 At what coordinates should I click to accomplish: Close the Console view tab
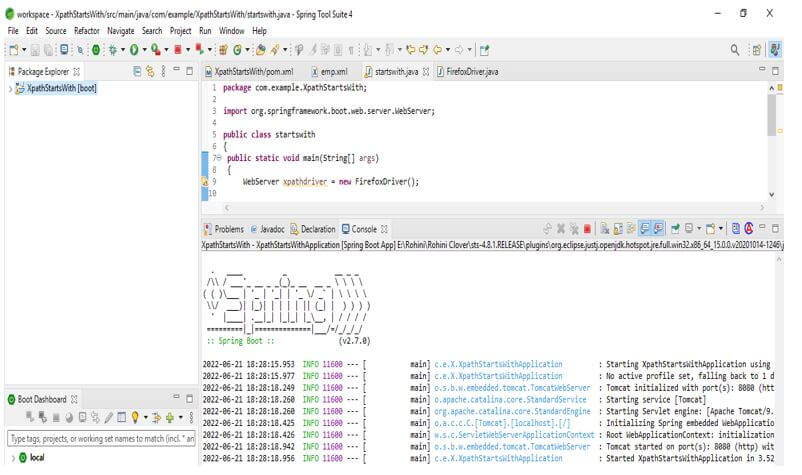pos(384,229)
